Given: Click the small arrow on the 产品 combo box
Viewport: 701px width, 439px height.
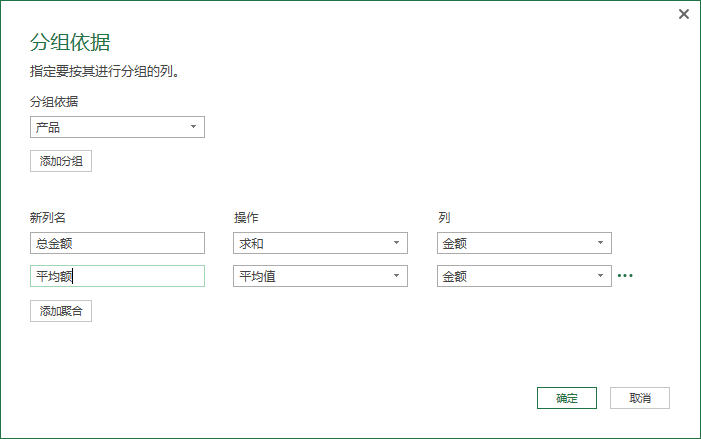Looking at the screenshot, I should tap(193, 127).
